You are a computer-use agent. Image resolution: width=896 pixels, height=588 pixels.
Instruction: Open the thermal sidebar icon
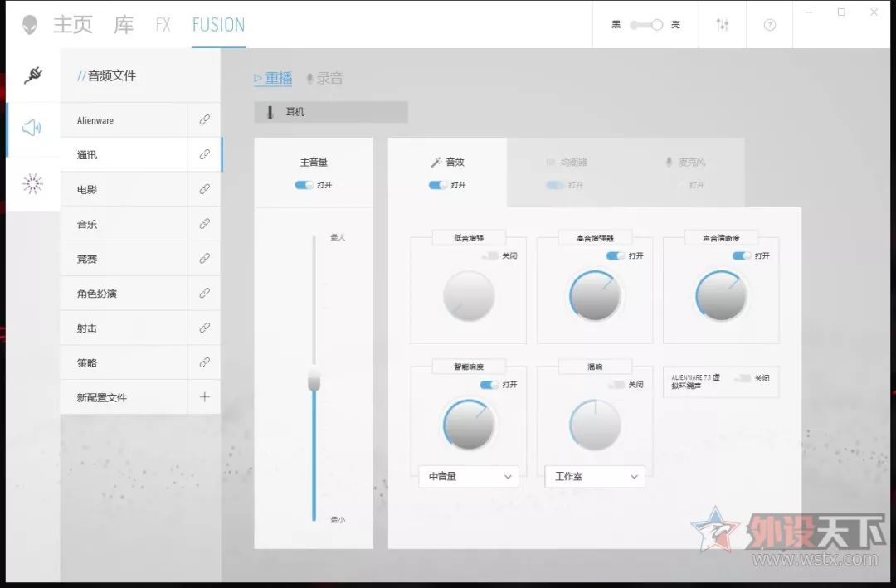(x=32, y=184)
